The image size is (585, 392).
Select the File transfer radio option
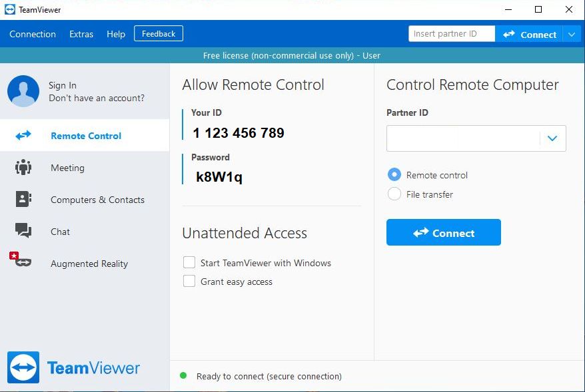(x=394, y=194)
